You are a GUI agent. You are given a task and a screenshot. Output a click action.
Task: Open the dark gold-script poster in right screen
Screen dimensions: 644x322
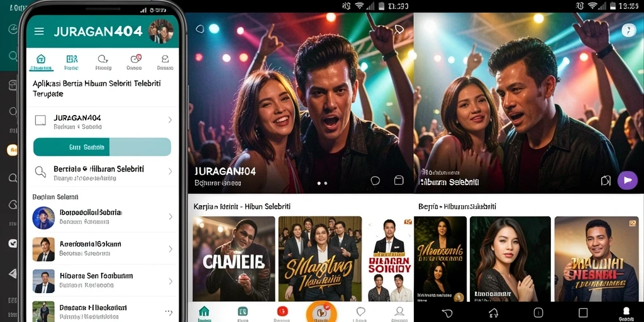click(x=440, y=258)
